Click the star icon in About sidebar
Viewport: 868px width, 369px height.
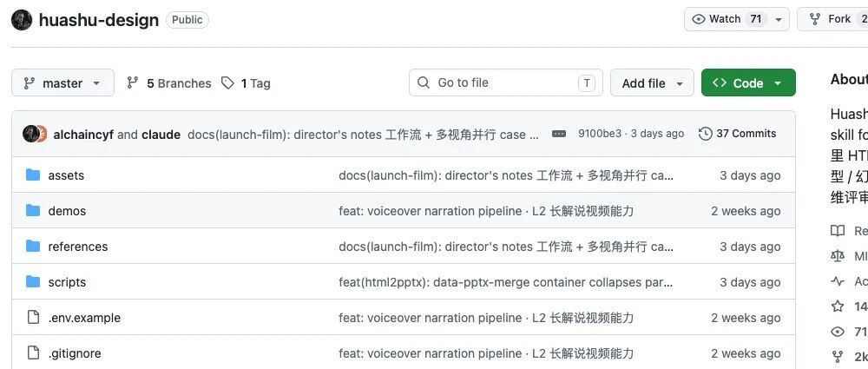[838, 306]
